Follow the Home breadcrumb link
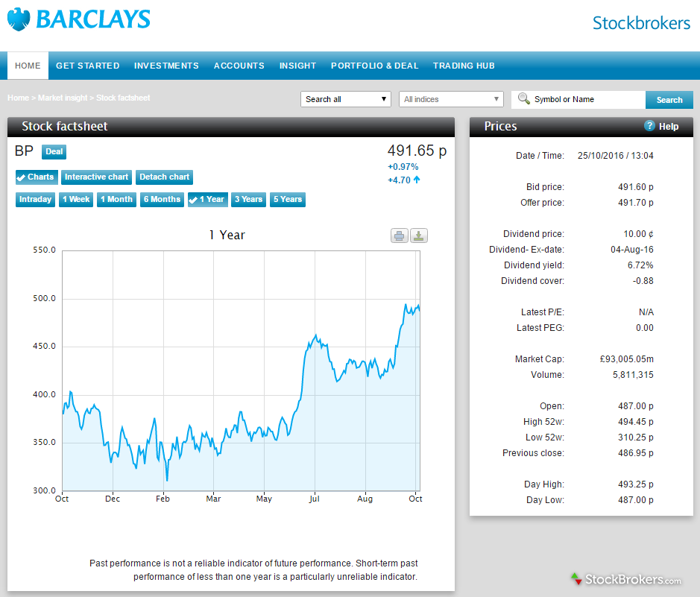Image resolution: width=700 pixels, height=597 pixels. click(18, 98)
